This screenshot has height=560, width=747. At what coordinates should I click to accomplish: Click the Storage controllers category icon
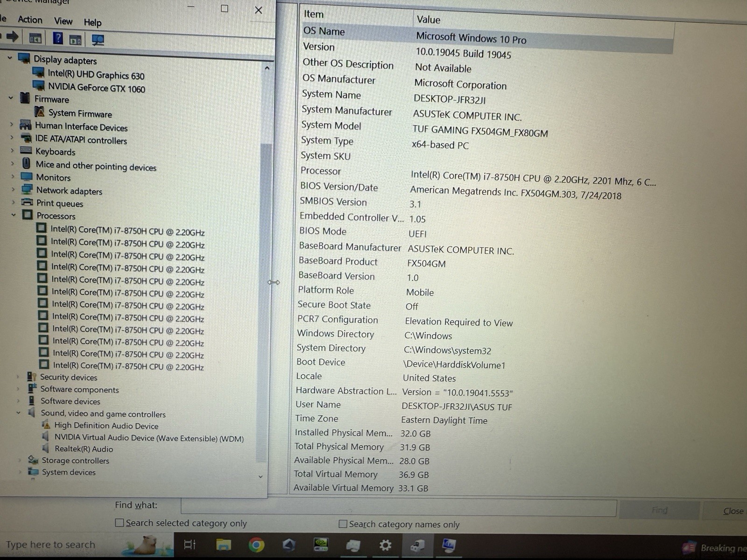(33, 460)
